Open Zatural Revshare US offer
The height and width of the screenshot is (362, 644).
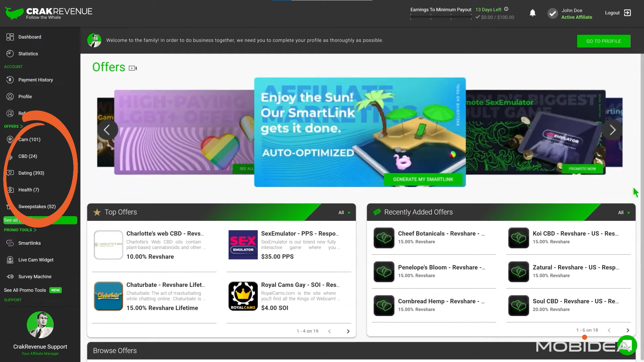[576, 267]
